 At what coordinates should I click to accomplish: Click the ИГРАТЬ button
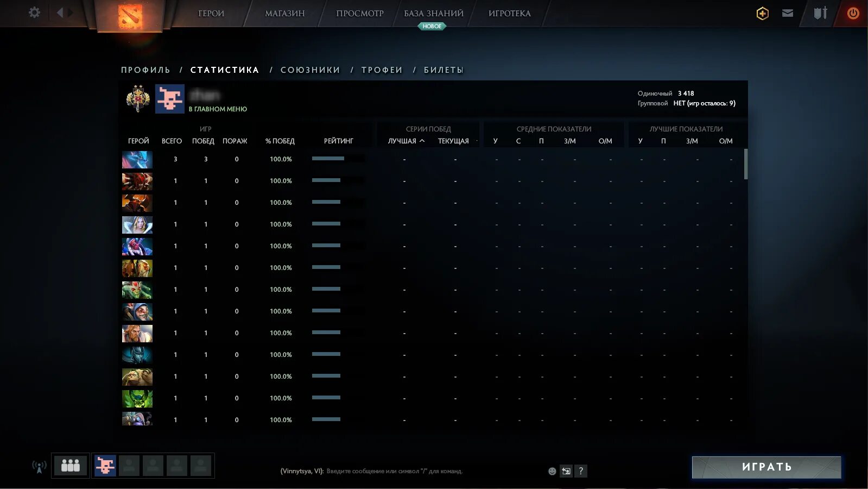pyautogui.click(x=766, y=467)
